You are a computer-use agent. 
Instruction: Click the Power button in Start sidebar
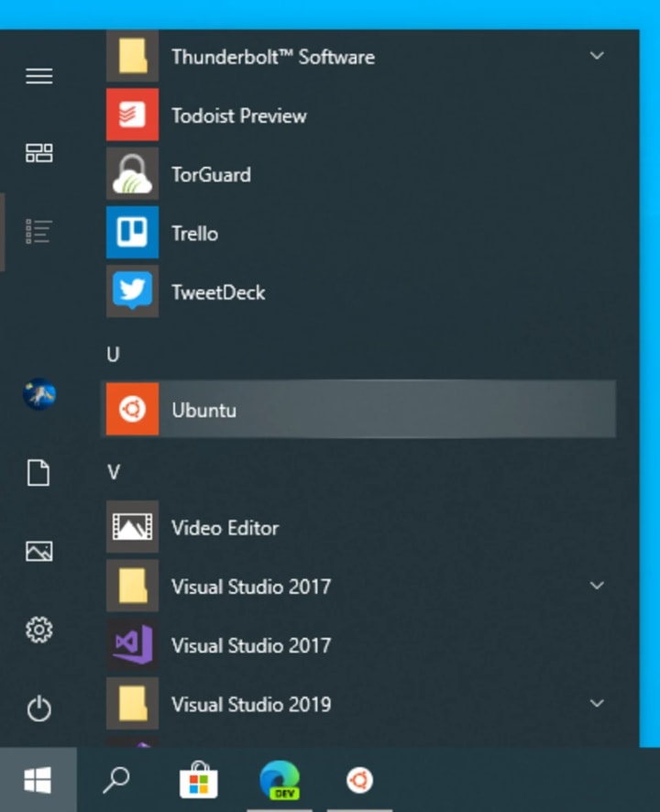[x=38, y=709]
